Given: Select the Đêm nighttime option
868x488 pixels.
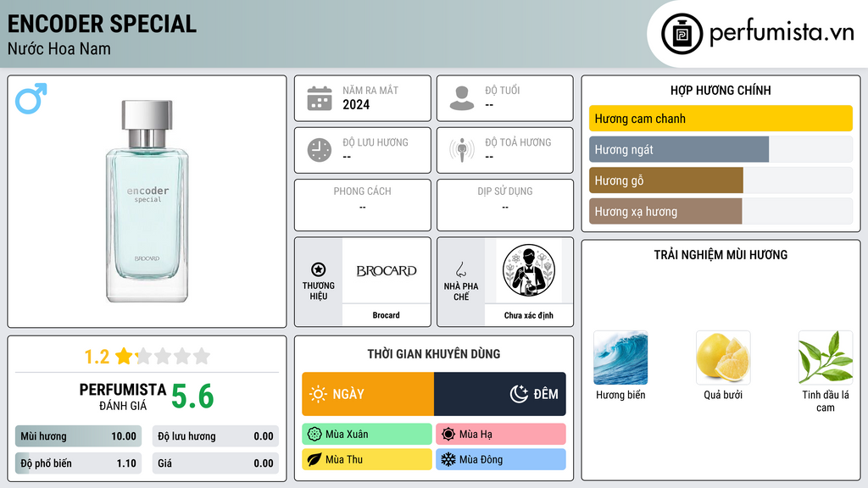Looking at the screenshot, I should coord(500,394).
